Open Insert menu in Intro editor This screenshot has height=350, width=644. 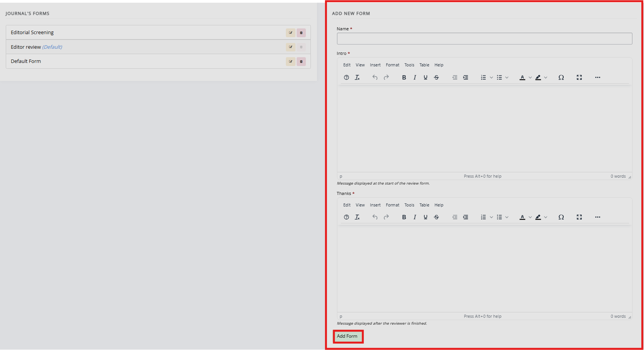tap(375, 65)
